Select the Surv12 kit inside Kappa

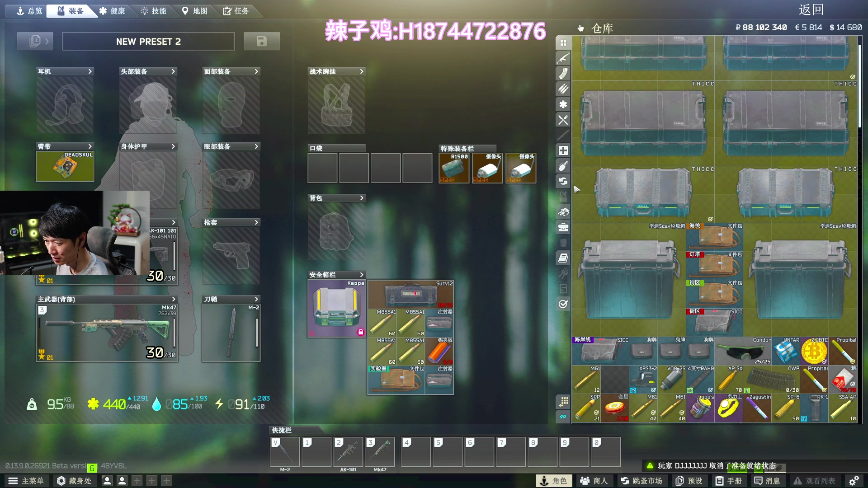click(410, 294)
